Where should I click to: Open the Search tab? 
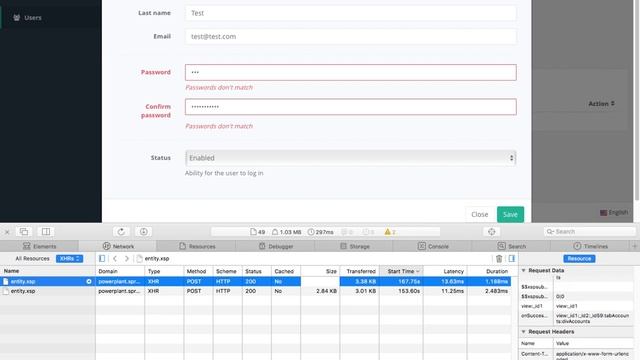pyautogui.click(x=511, y=246)
